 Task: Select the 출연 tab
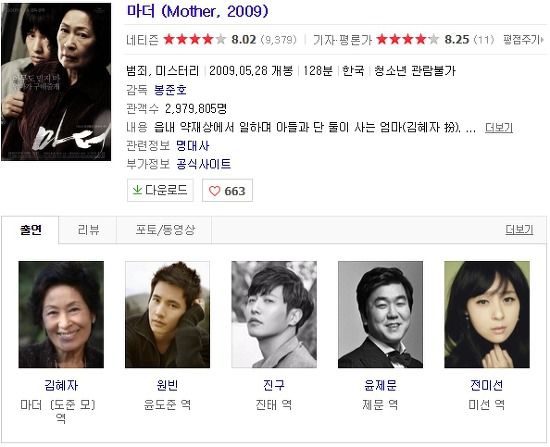[x=31, y=230]
